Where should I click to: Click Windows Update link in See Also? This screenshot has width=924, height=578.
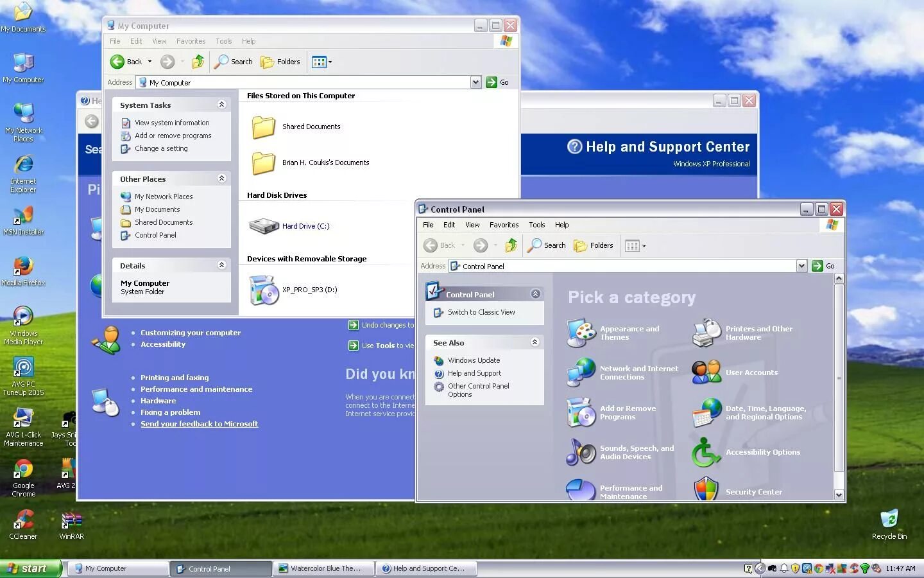[x=474, y=360]
